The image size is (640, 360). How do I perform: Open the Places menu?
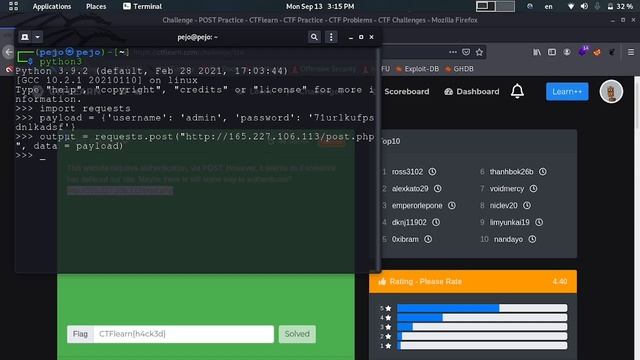96,7
